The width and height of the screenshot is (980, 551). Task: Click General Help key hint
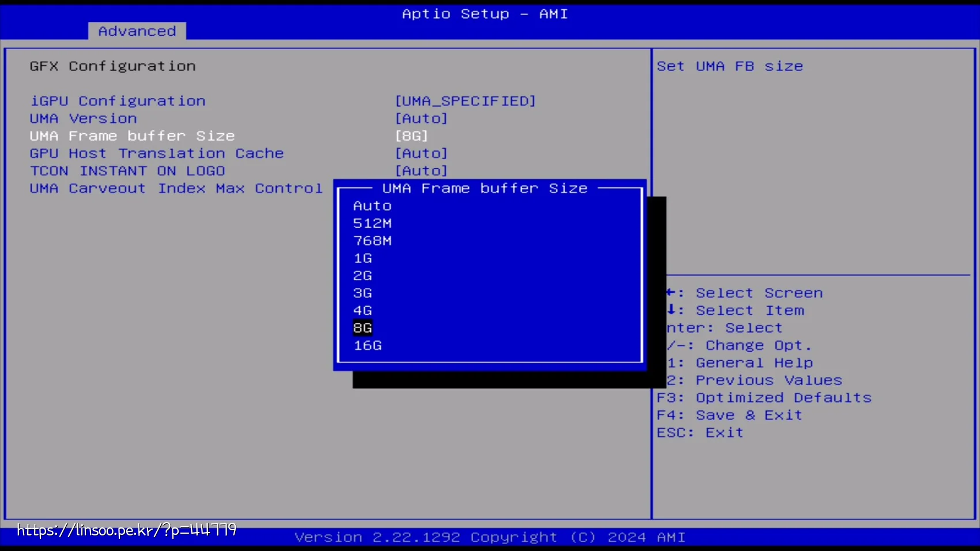pos(740,363)
